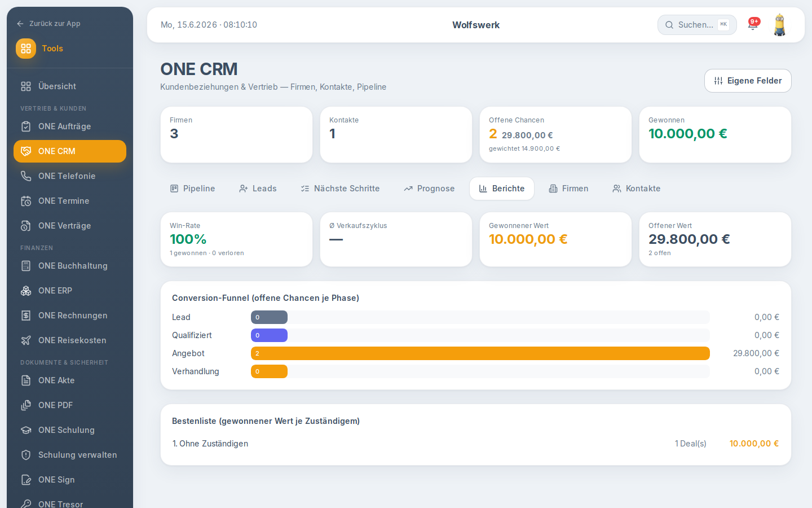This screenshot has width=812, height=508.
Task: Click the Firmen stat card showing 3
Action: (x=236, y=135)
